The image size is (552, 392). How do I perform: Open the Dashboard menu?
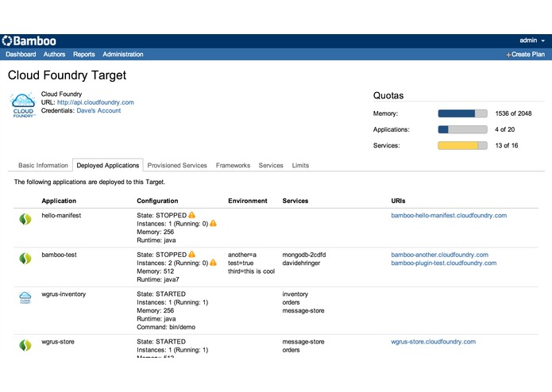click(x=21, y=54)
